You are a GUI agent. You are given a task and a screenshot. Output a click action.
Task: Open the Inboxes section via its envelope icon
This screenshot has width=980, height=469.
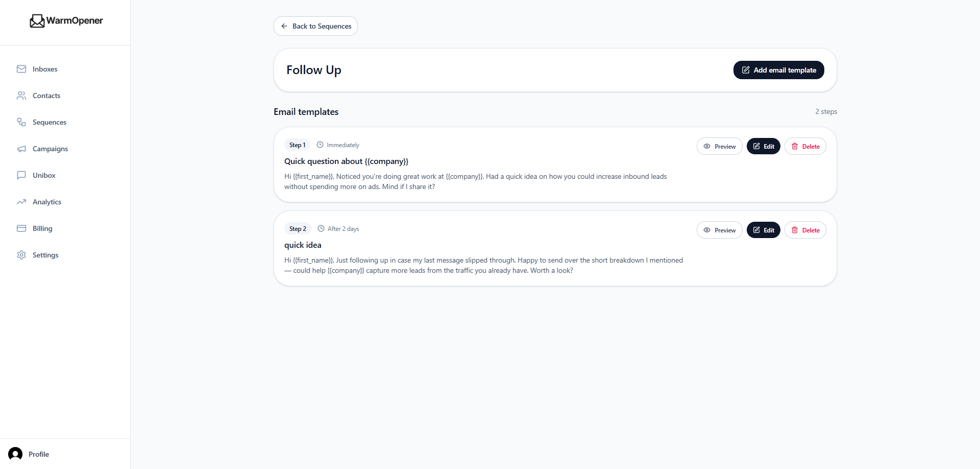point(21,69)
